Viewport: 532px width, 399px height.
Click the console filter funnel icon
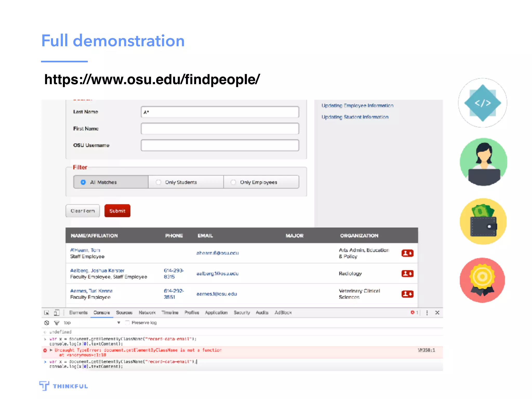click(57, 323)
